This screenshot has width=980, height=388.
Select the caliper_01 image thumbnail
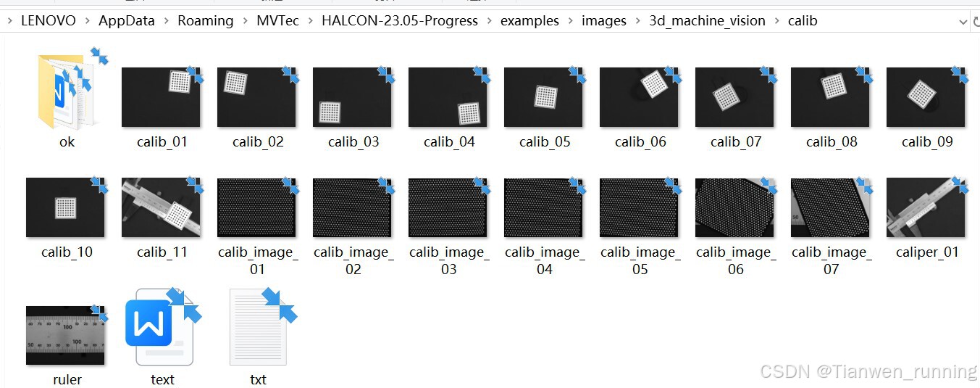point(926,207)
